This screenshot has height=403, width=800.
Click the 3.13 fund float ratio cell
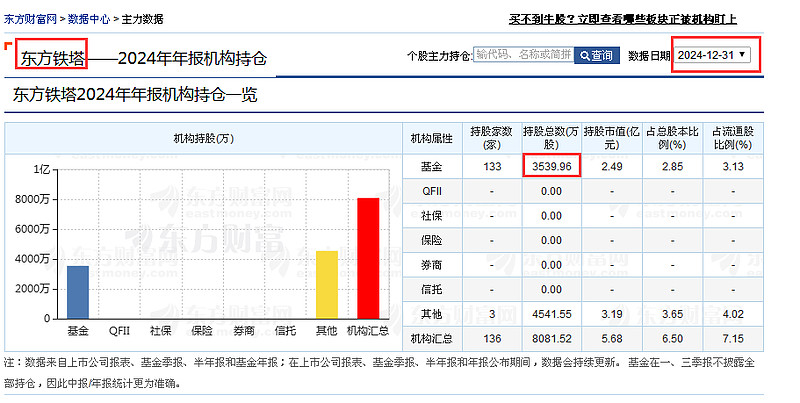[733, 167]
